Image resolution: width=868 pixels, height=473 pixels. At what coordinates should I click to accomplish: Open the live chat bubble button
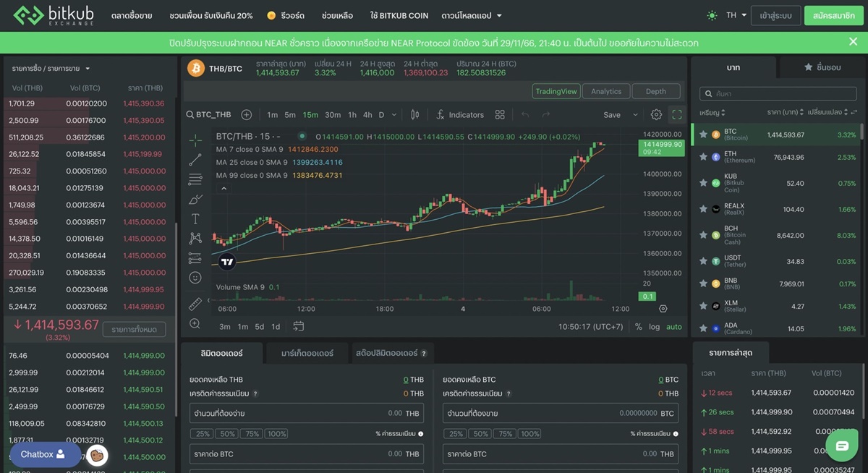tap(842, 446)
